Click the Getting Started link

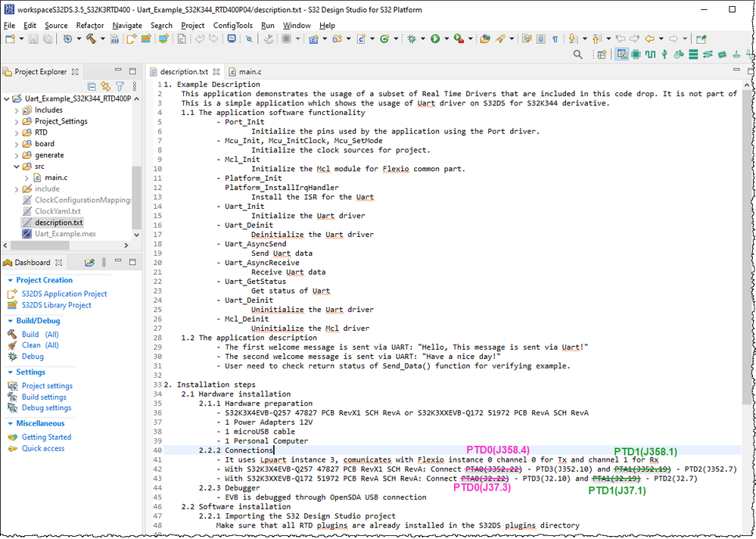(x=46, y=438)
